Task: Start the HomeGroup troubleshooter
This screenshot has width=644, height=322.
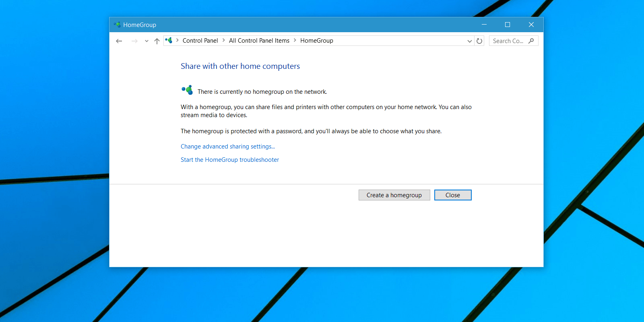Action: tap(230, 160)
